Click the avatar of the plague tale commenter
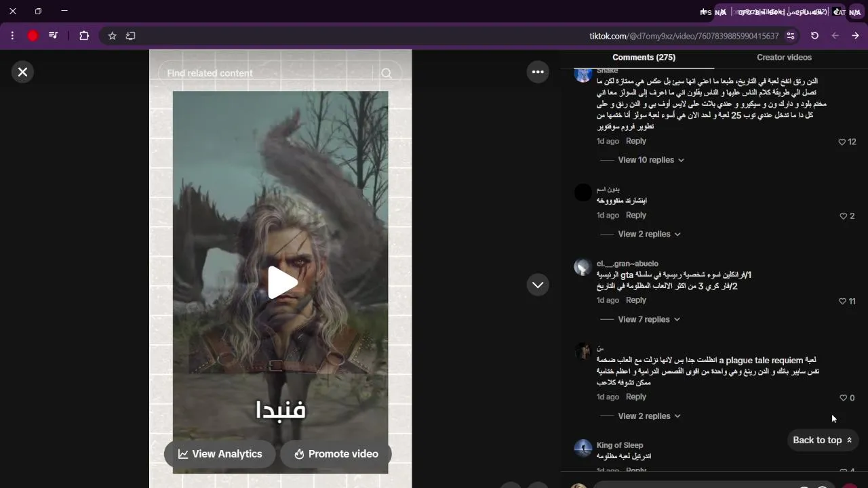This screenshot has width=868, height=488. click(x=583, y=351)
